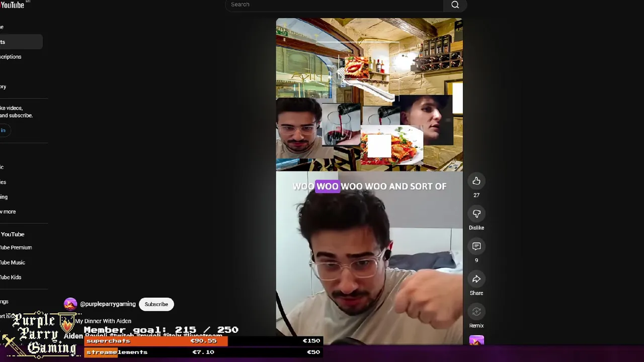Open YouTube Music in sidebar
644x362 pixels.
pos(13,262)
